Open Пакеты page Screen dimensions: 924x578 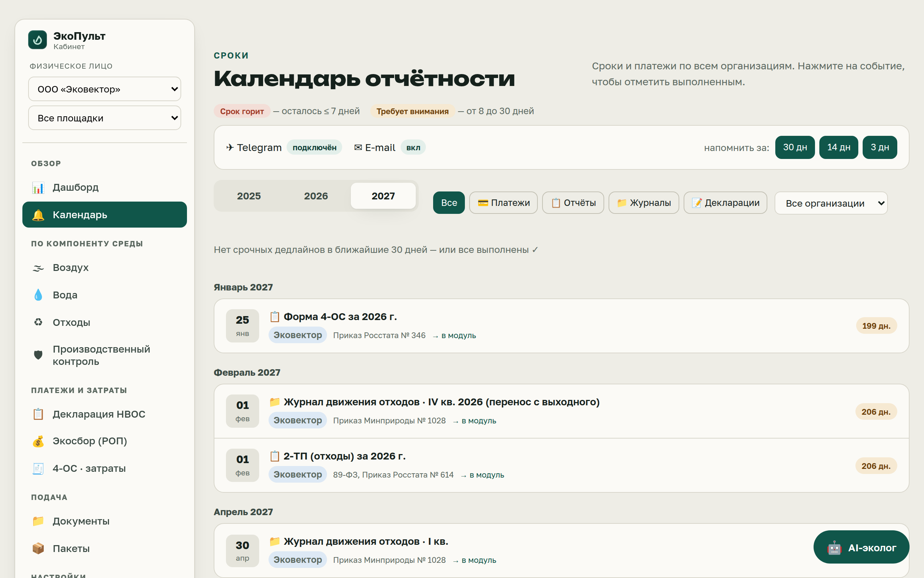105,549
